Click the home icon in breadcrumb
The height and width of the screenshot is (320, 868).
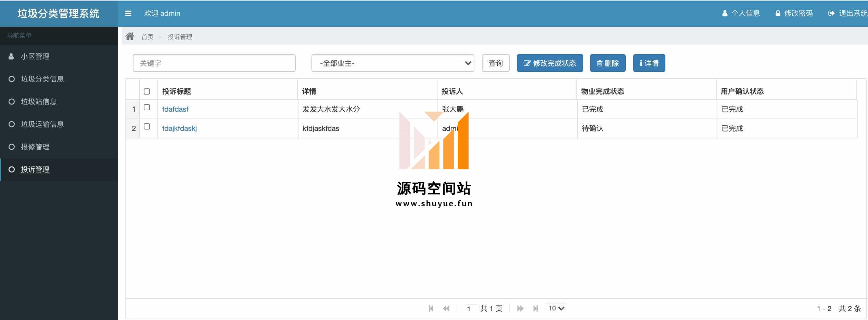pos(130,36)
